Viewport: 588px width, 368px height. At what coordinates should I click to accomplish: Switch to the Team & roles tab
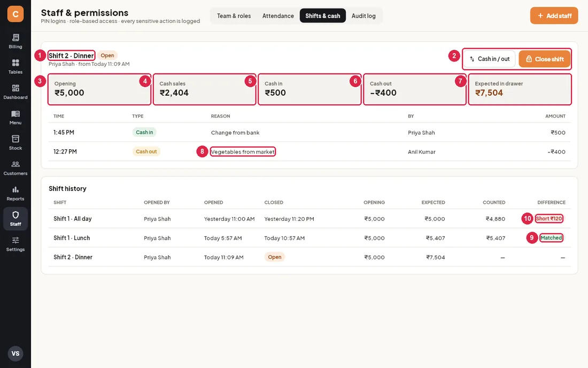pos(234,16)
